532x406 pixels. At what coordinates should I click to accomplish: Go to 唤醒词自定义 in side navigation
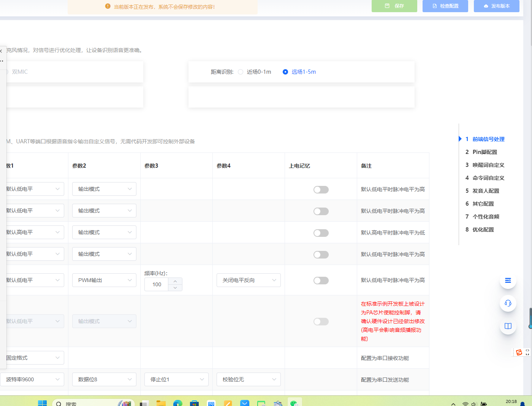pos(488,165)
